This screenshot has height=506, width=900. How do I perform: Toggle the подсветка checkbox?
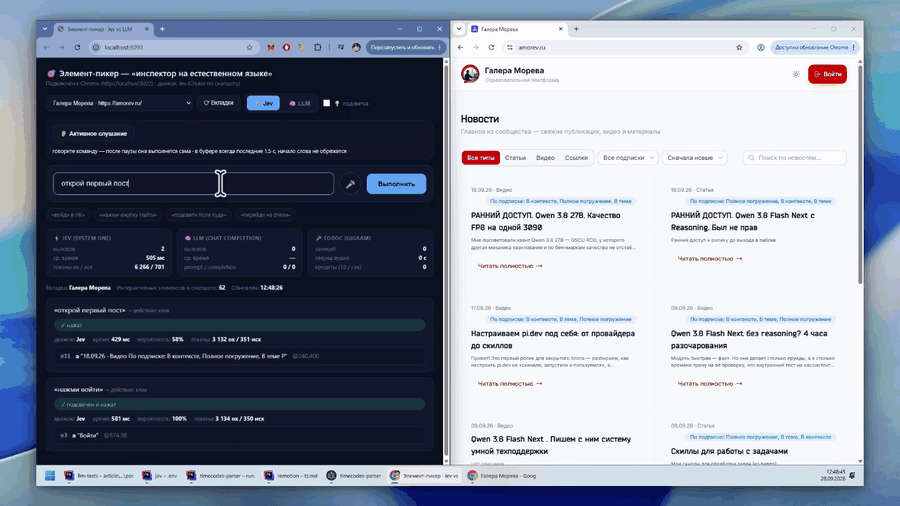(x=327, y=103)
